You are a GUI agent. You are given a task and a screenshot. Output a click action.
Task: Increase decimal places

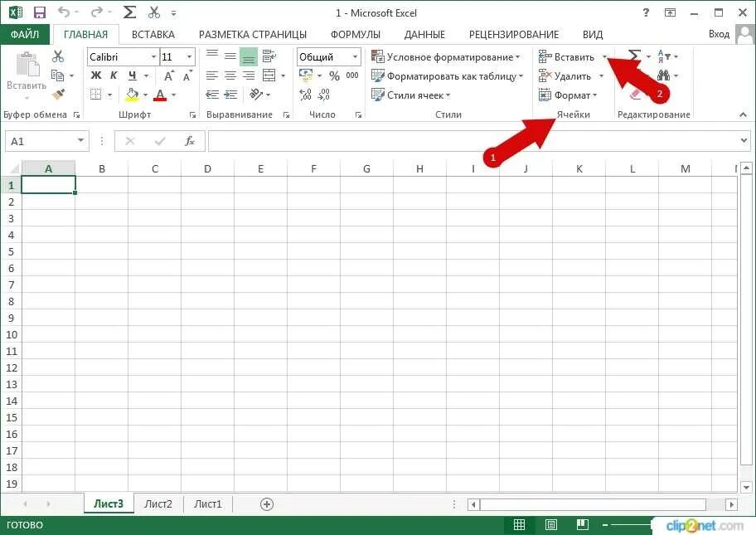[305, 95]
